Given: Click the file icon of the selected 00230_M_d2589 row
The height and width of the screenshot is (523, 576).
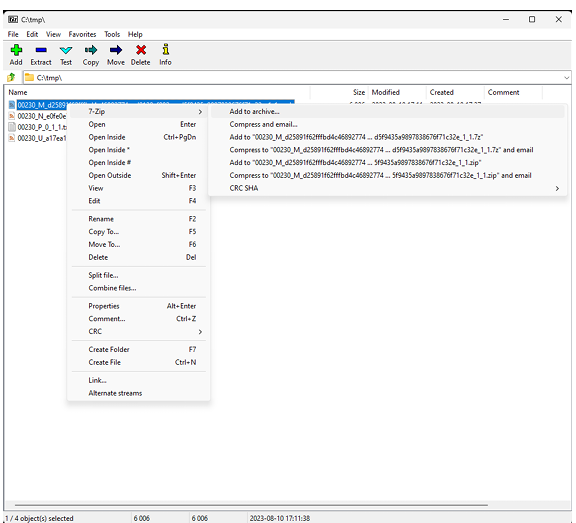Looking at the screenshot, I should click(x=12, y=105).
